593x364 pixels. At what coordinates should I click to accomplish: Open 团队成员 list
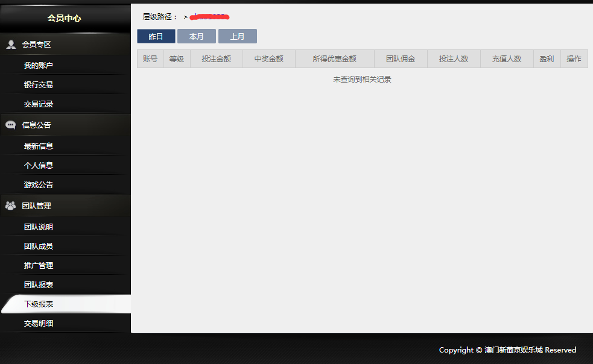click(39, 246)
